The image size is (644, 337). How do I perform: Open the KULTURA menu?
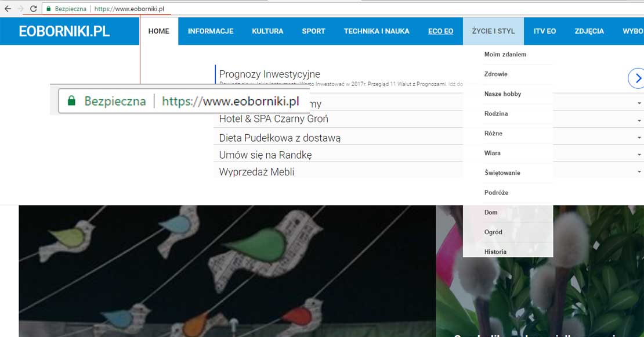268,31
